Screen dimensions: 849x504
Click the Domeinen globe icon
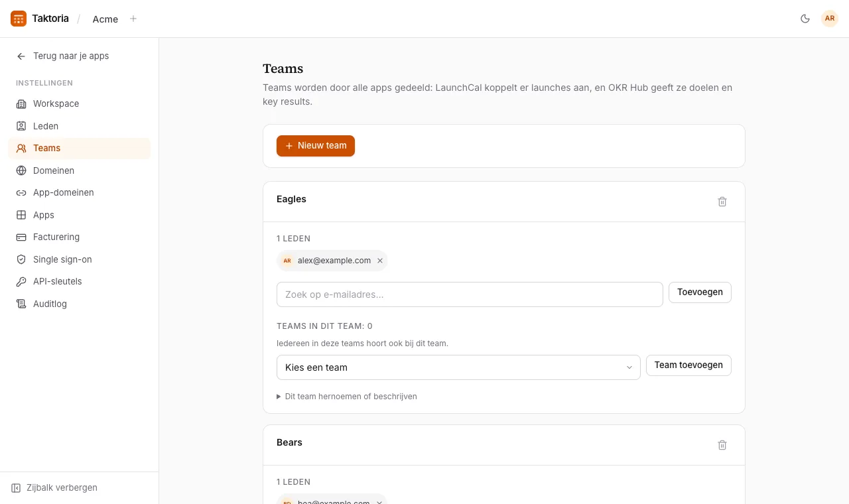click(x=21, y=170)
